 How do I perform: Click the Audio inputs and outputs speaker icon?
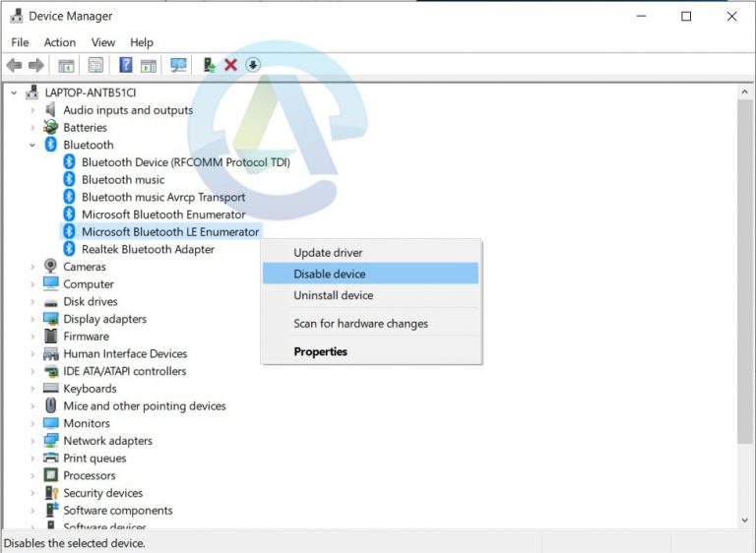50,110
